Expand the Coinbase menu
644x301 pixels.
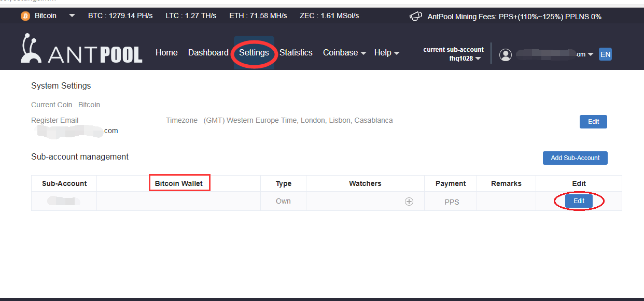click(x=345, y=52)
